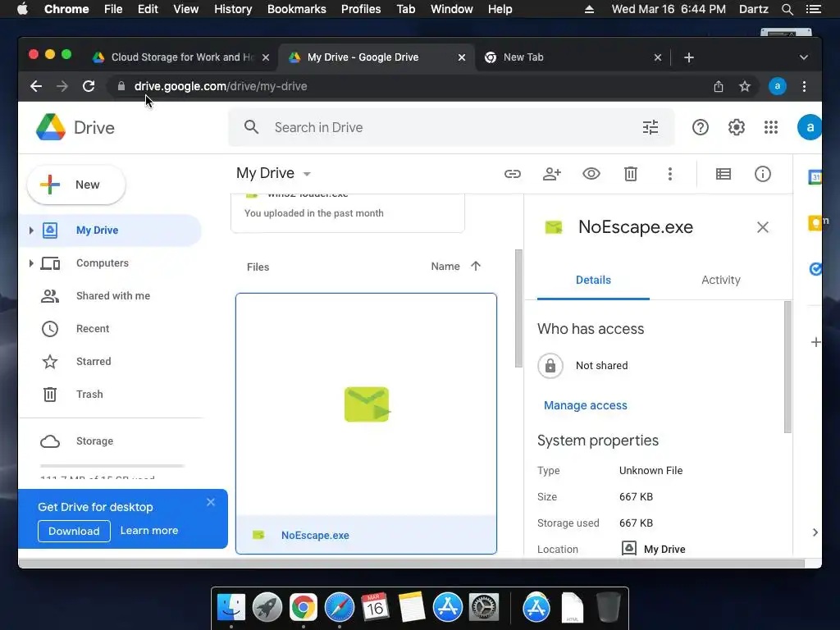The image size is (840, 630).
Task: Click the NoEscape.exe file name label
Action: click(315, 535)
